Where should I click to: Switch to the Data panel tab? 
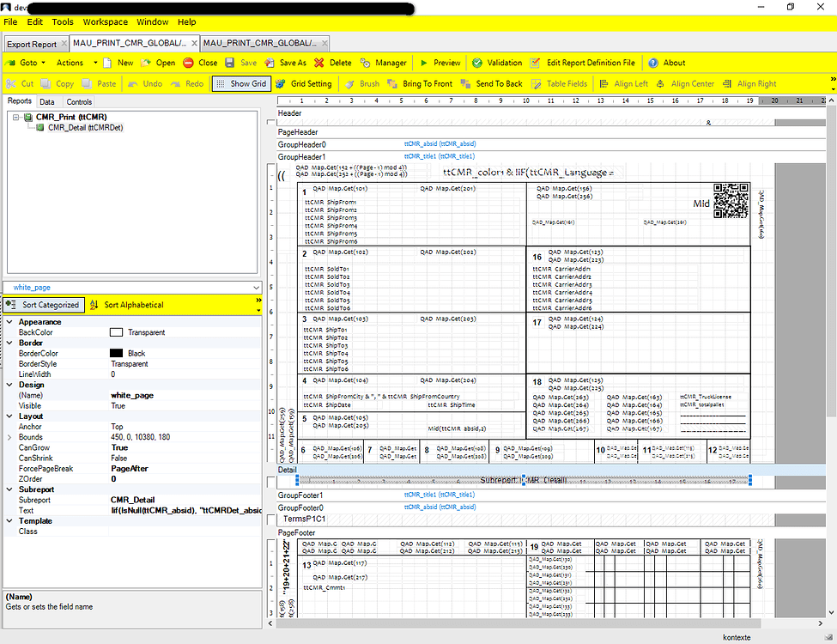(x=47, y=102)
